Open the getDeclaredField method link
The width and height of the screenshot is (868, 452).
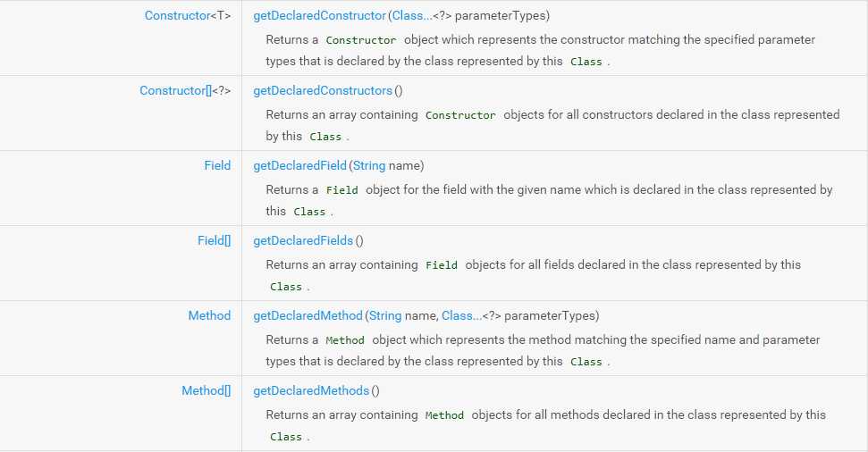click(299, 165)
